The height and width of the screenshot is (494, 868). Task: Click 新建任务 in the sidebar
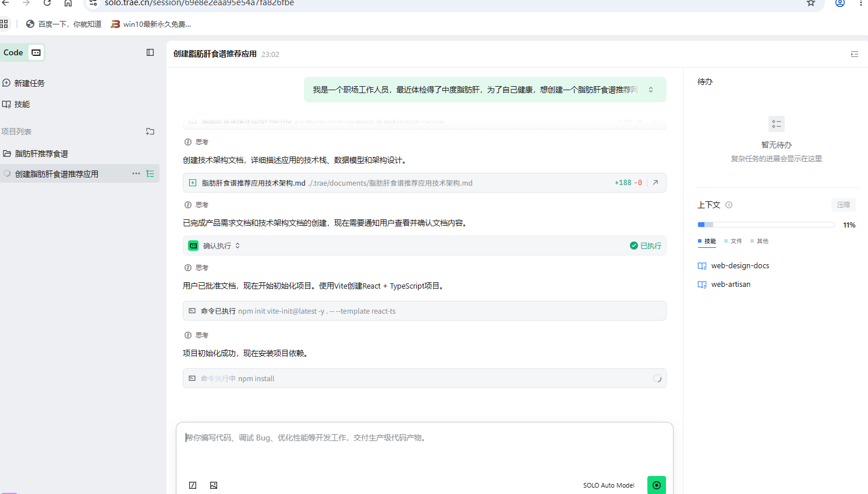[29, 83]
